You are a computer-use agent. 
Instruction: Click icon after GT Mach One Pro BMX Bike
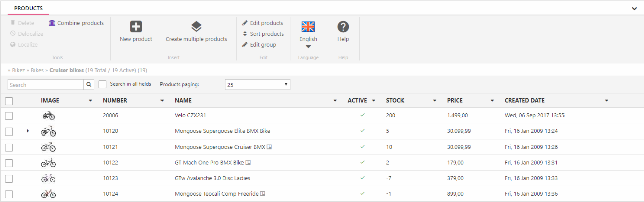click(248, 163)
